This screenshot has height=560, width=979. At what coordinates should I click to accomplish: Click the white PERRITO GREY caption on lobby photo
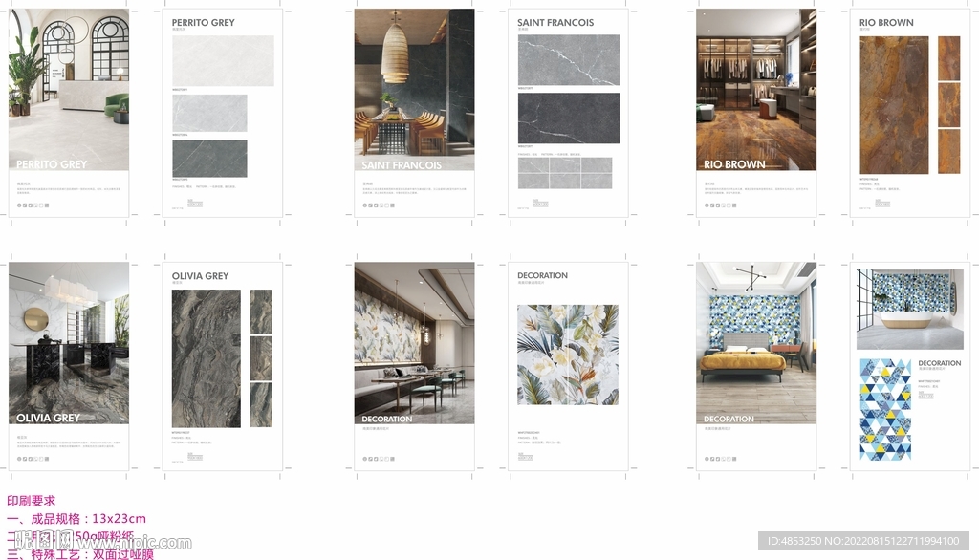[x=52, y=164]
